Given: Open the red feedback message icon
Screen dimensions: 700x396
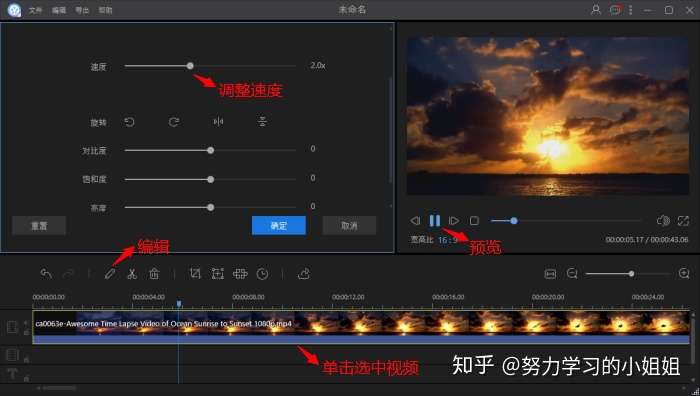Looking at the screenshot, I should [x=615, y=9].
